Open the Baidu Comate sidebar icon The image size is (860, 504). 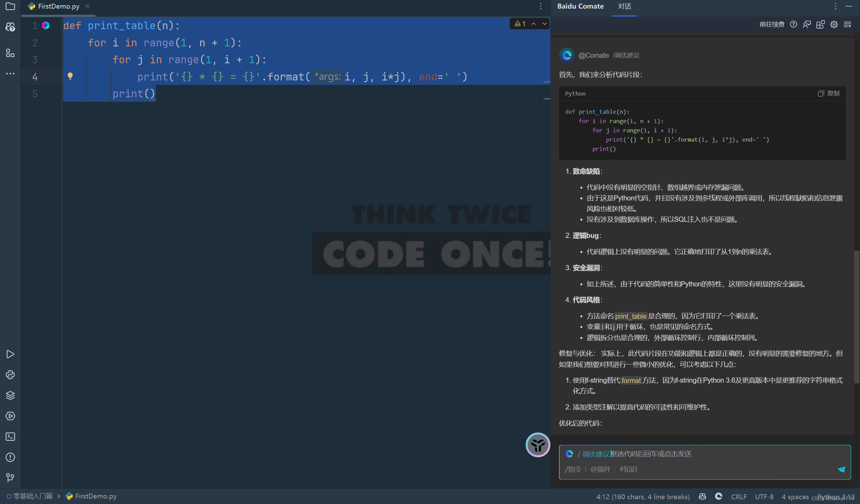(x=10, y=27)
